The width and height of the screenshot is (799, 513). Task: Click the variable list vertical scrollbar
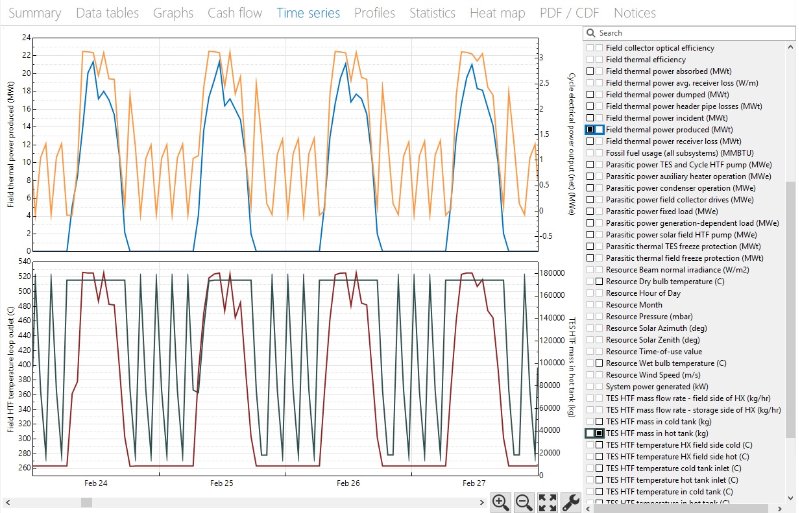click(791, 300)
